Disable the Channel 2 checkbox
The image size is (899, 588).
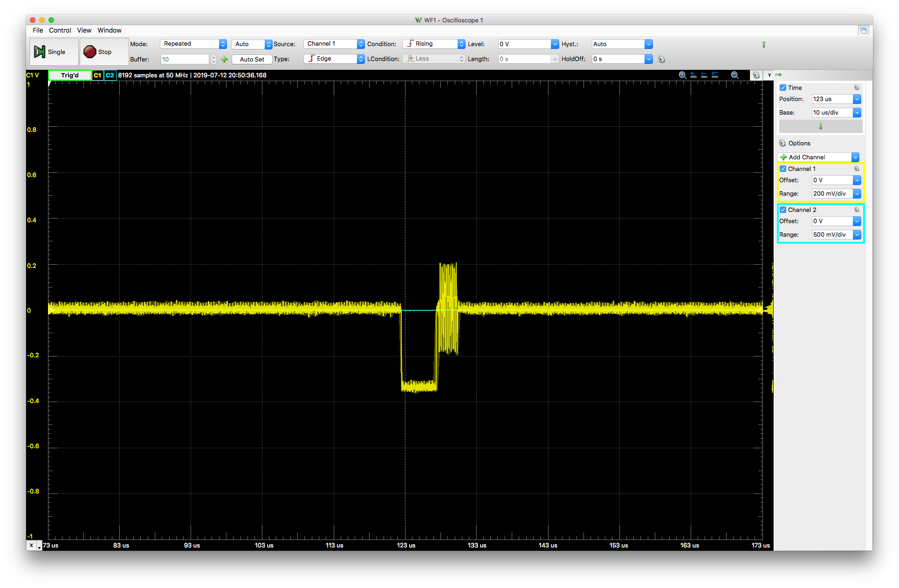pos(783,210)
